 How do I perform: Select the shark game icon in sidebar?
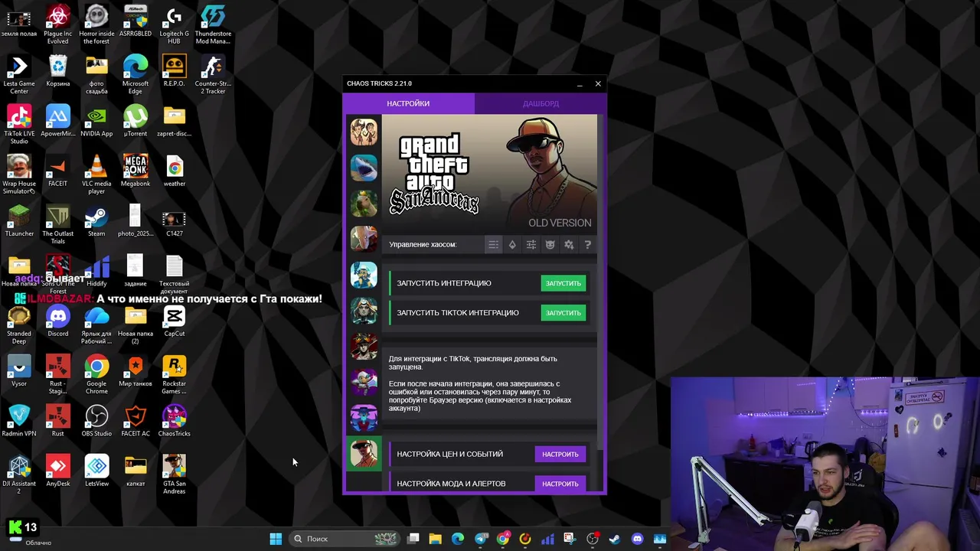(x=364, y=167)
